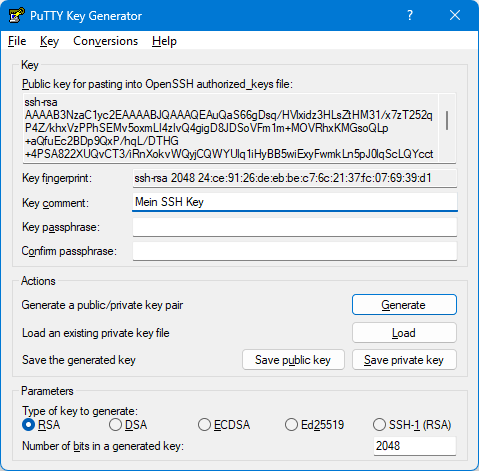Click Save private key button
Image resolution: width=479 pixels, height=471 pixels.
[404, 360]
